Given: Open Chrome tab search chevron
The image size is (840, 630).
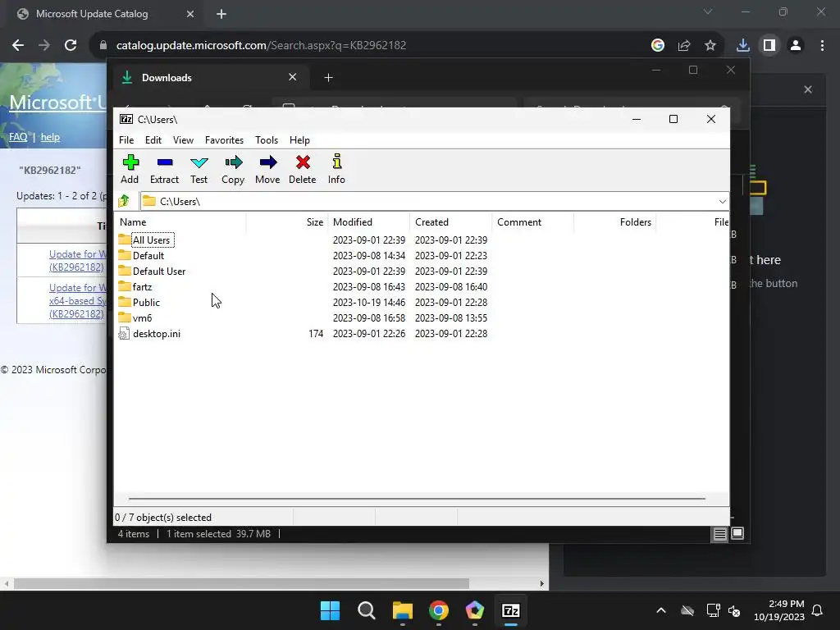Looking at the screenshot, I should point(708,11).
